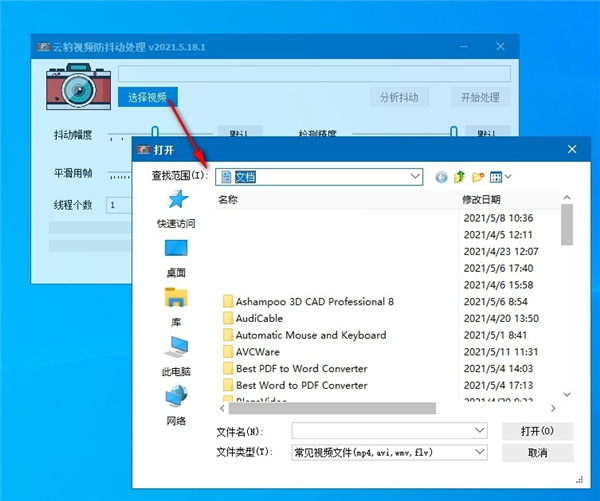Click the scroll up arrow in file list
The image size is (600, 501).
pyautogui.click(x=567, y=197)
